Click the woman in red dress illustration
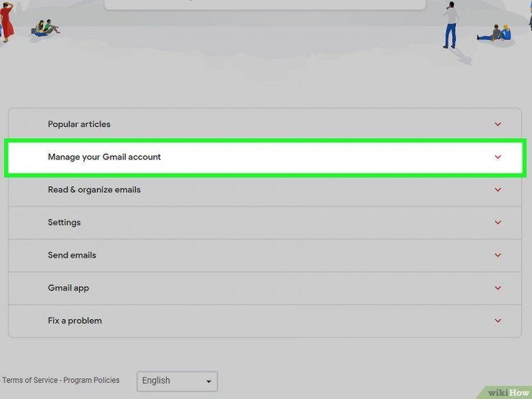The image size is (532, 399). point(6,20)
